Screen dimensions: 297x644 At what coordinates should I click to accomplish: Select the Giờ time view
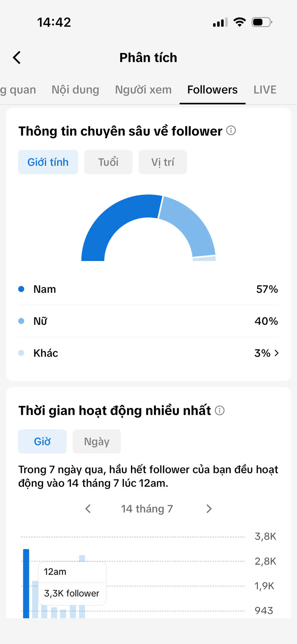coord(42,441)
